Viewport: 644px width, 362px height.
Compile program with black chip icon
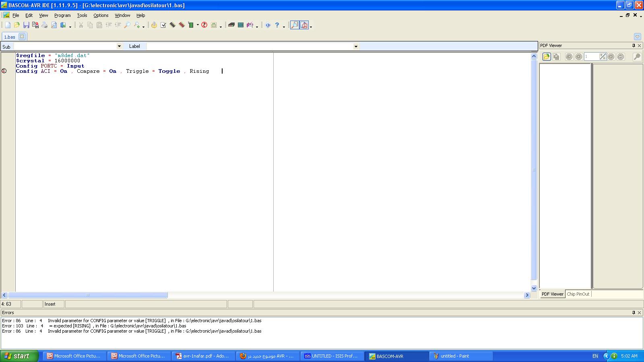point(173,25)
